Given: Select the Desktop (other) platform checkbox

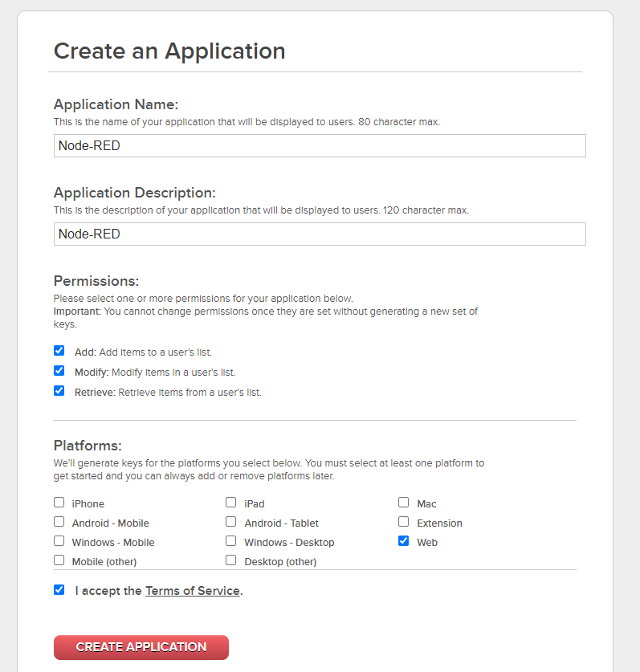Looking at the screenshot, I should 231,560.
